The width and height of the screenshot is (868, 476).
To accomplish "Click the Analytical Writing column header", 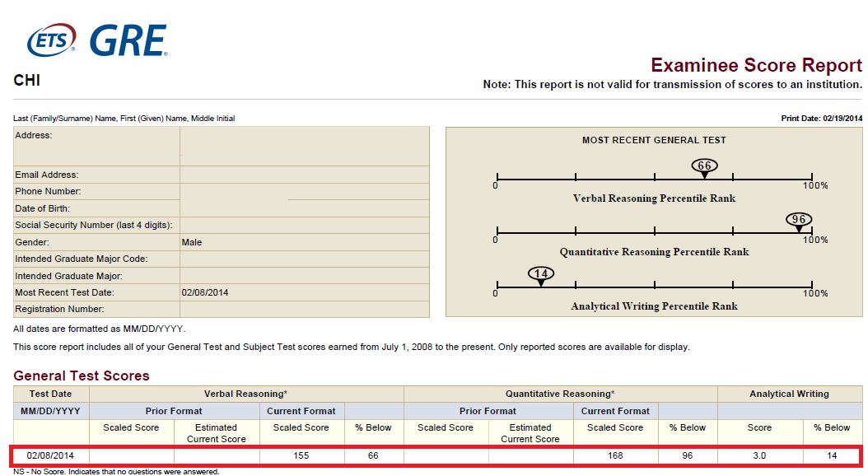I will click(789, 394).
